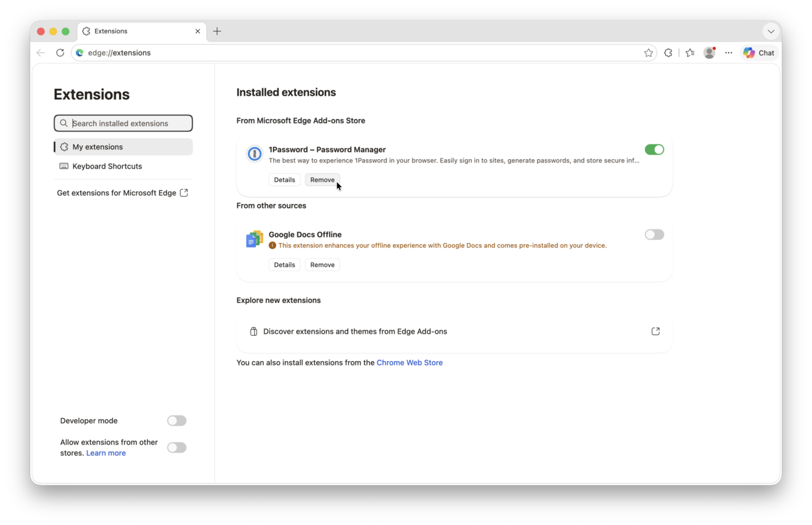Turn on Developer mode
812x525 pixels.
pos(176,421)
